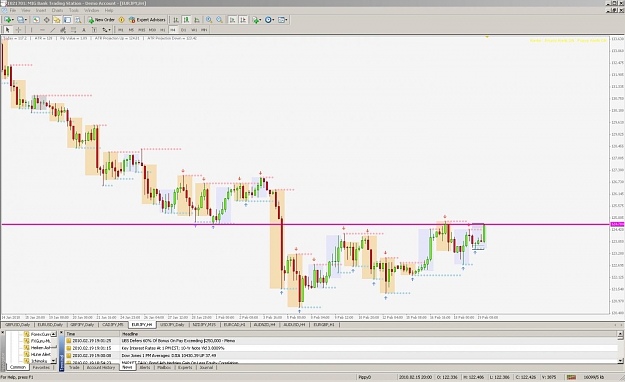Switch to candlestick chart display
The width and height of the screenshot is (625, 382).
tap(186, 20)
